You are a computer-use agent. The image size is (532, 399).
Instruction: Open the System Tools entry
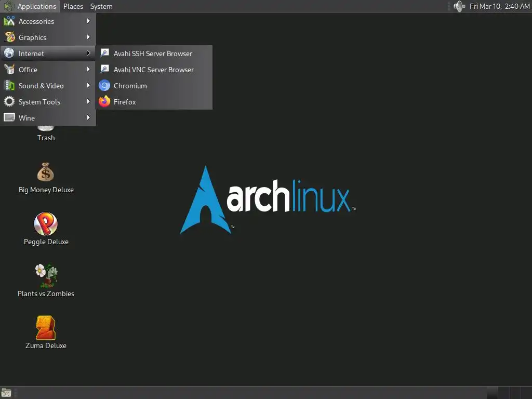[x=48, y=102]
